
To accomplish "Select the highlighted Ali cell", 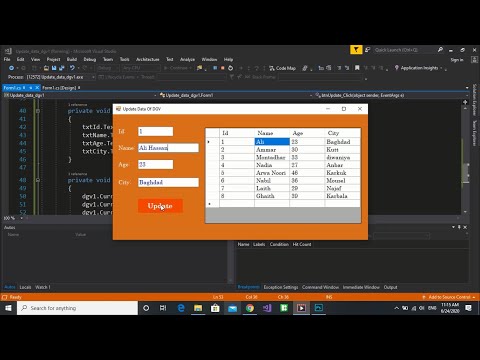I will tap(272, 142).
